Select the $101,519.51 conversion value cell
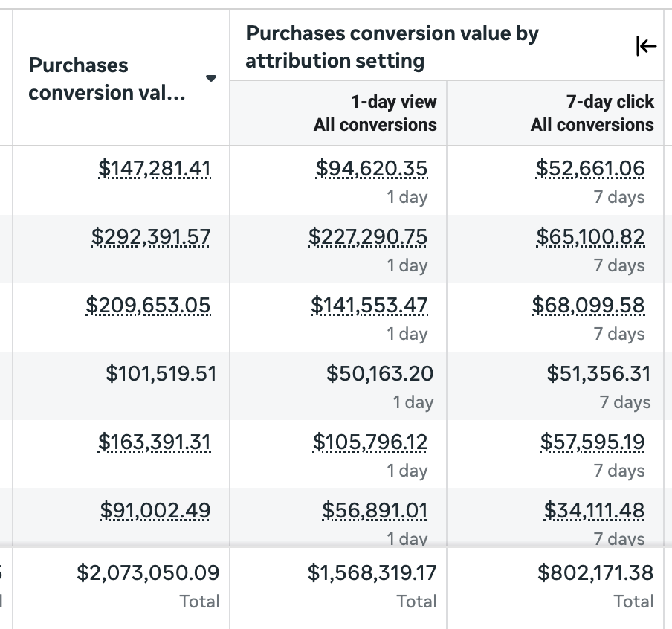The width and height of the screenshot is (672, 629). 161,373
